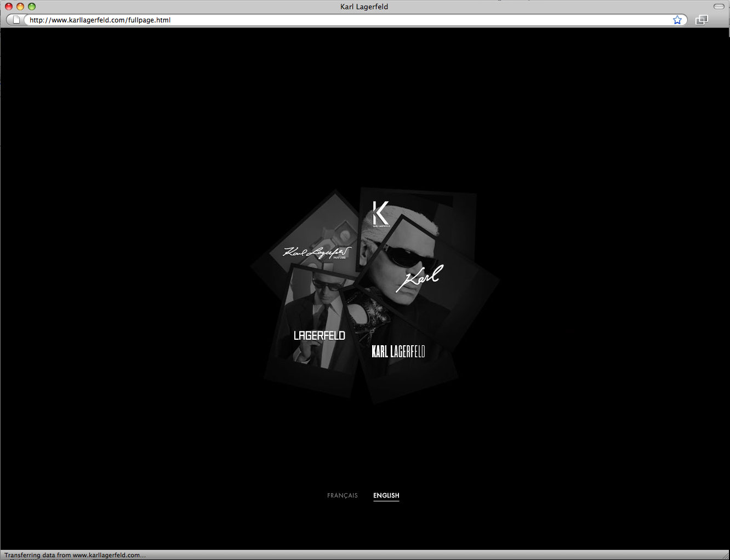Click the bookmark star in address bar
The image size is (730, 560).
tap(677, 20)
